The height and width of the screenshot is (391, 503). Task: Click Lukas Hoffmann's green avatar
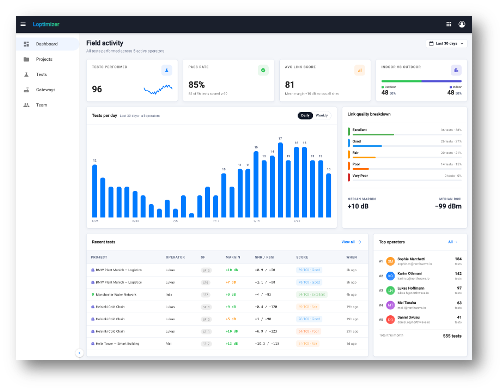[390, 290]
